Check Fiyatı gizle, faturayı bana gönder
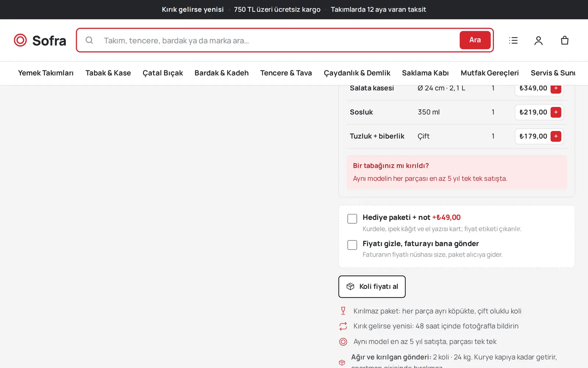This screenshot has height=368, width=588. 352,245
